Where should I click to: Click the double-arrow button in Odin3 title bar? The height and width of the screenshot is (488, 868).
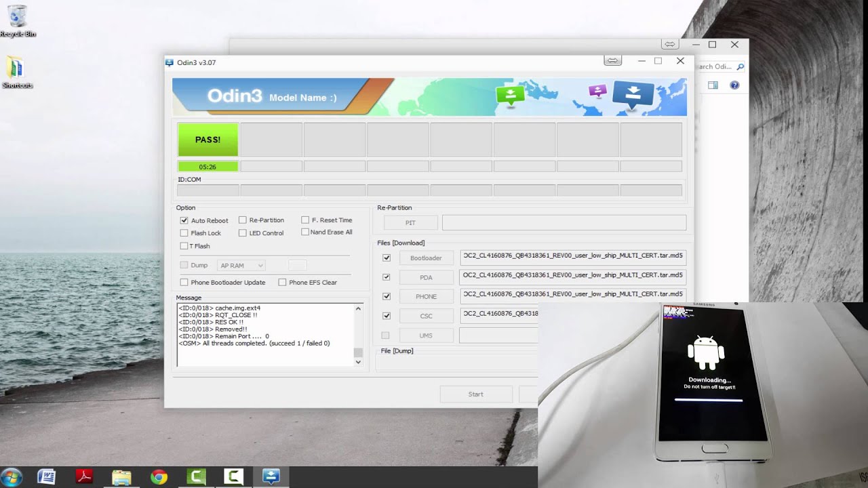pos(612,61)
